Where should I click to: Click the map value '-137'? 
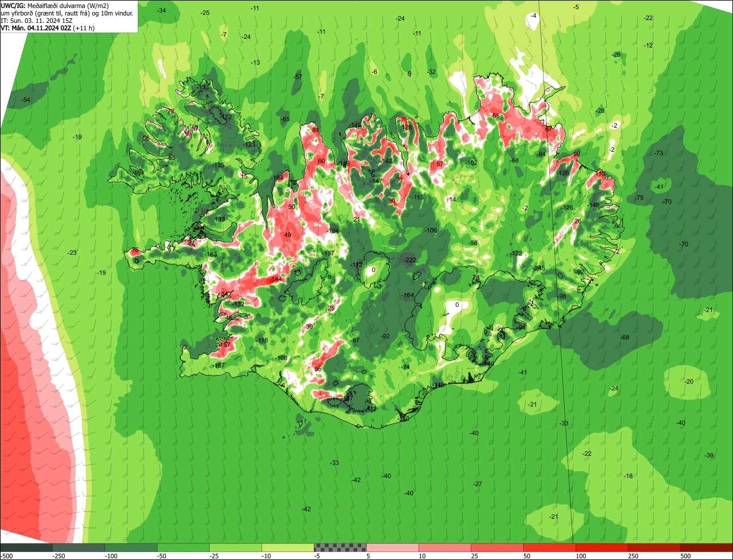[328, 253]
